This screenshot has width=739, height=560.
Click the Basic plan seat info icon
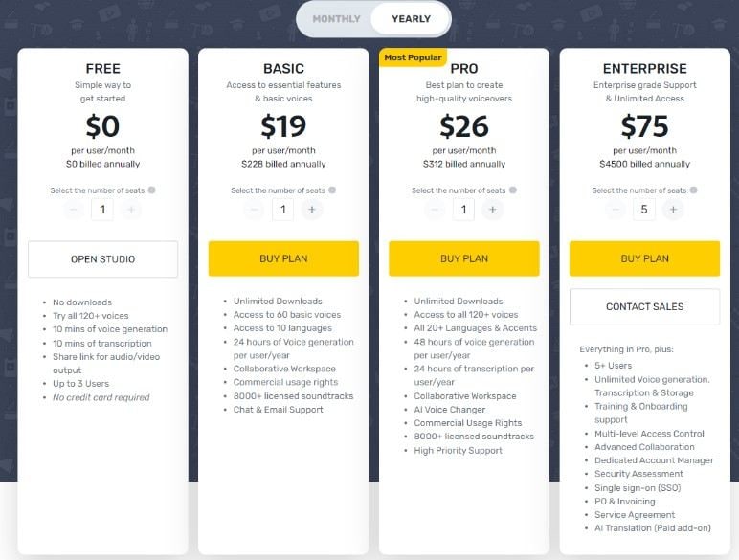[332, 190]
